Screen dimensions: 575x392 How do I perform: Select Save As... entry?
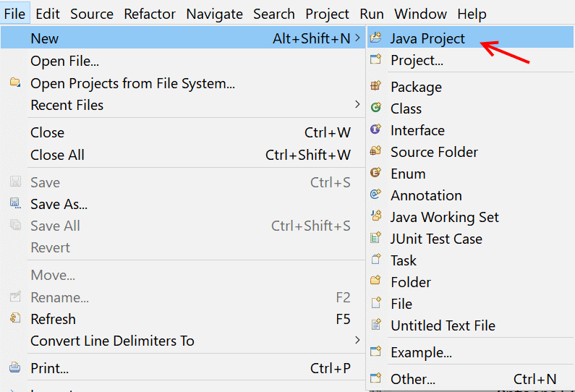tap(183, 204)
